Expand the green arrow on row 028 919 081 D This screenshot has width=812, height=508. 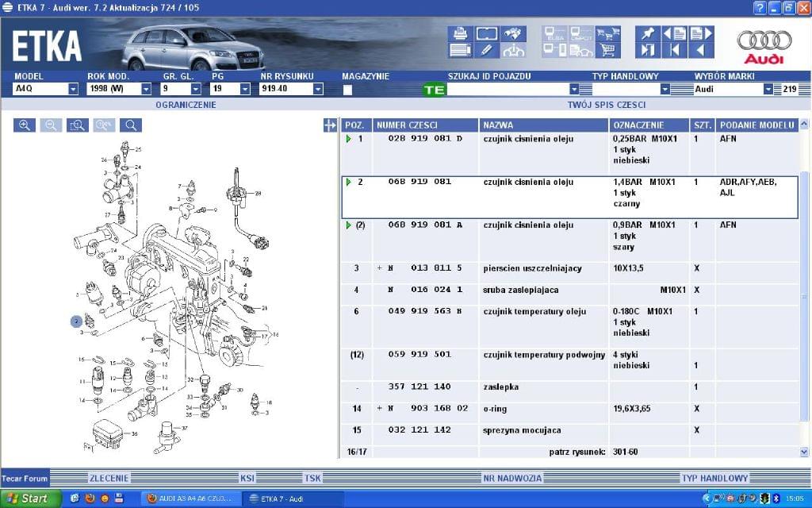(349, 139)
